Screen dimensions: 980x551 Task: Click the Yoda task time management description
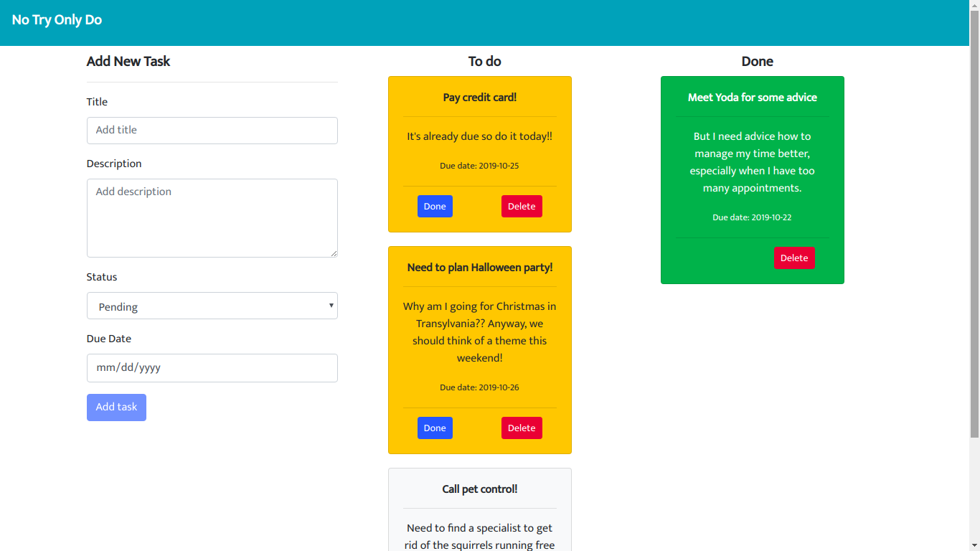pyautogui.click(x=753, y=162)
